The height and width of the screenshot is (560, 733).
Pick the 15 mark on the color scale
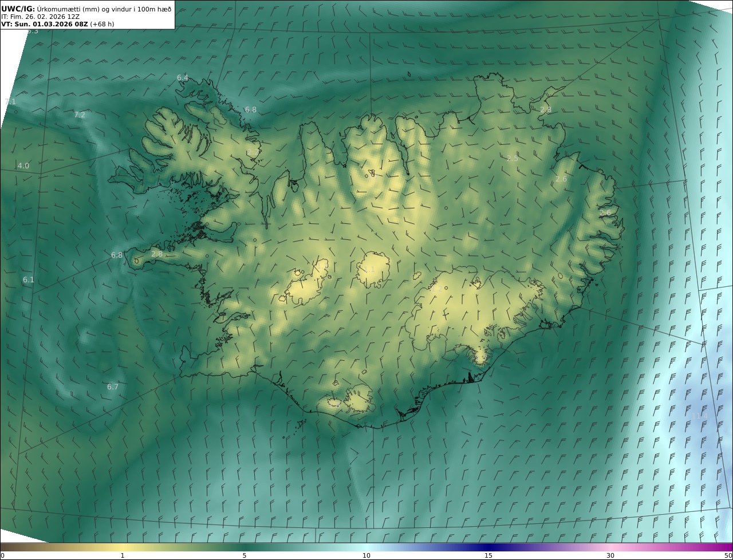click(x=488, y=555)
